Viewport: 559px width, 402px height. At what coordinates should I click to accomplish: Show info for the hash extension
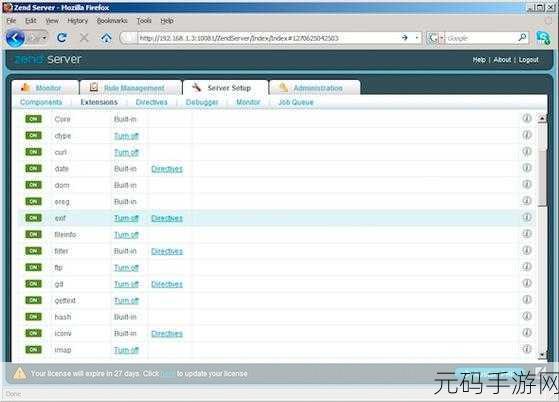pyautogui.click(x=527, y=316)
